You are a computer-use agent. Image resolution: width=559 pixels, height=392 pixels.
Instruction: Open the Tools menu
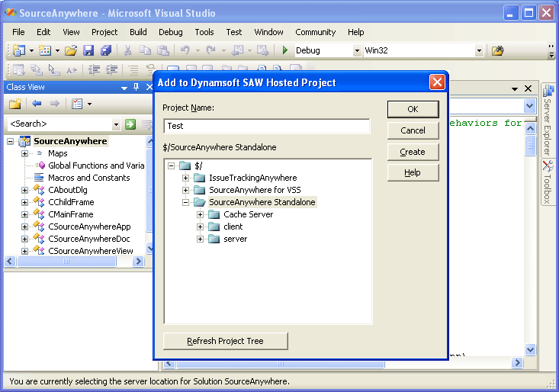point(204,32)
